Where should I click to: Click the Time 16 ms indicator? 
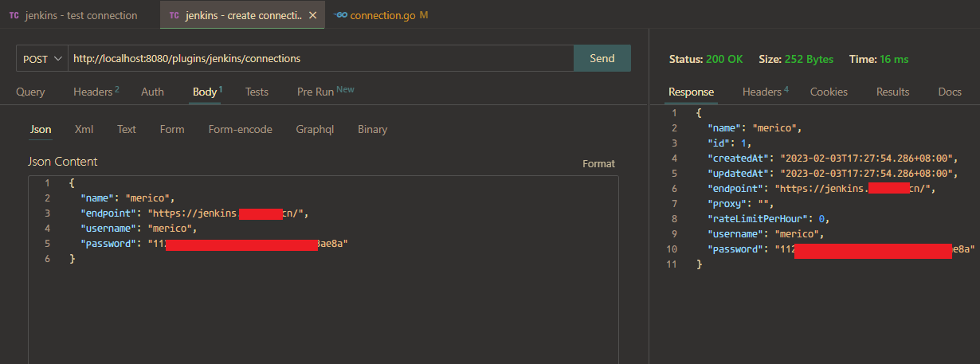coord(879,59)
